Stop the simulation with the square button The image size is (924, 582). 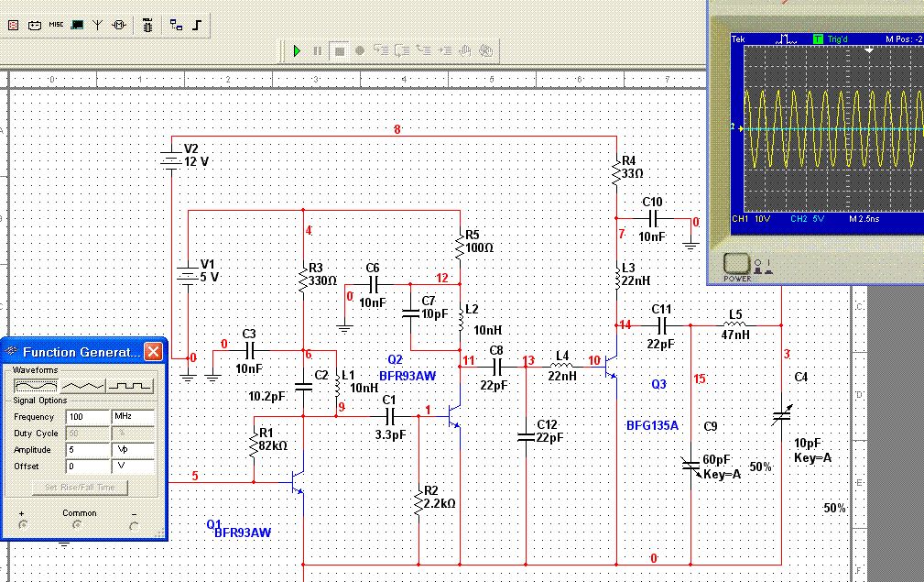click(339, 51)
